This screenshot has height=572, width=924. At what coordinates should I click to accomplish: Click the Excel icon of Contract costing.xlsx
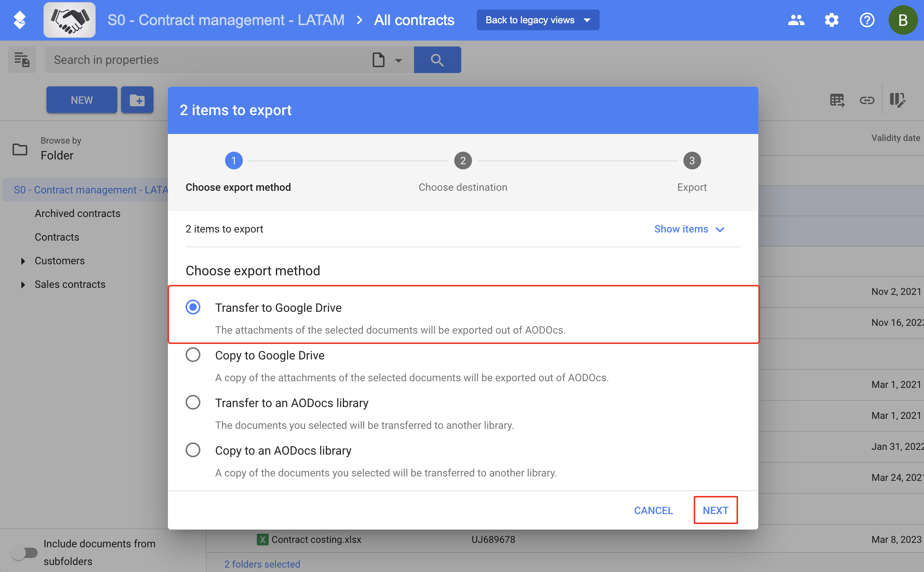[x=262, y=539]
